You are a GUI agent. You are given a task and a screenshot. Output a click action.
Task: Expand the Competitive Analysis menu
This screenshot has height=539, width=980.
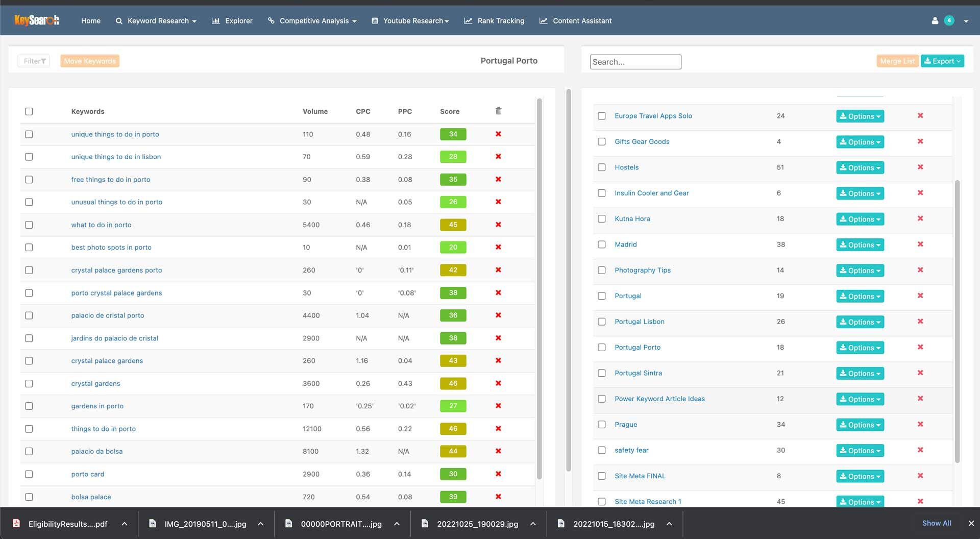tap(312, 21)
